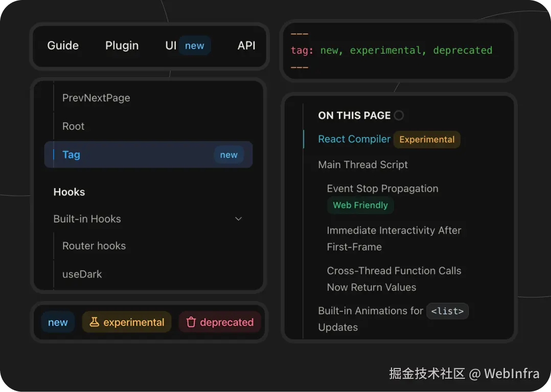Navigate to Main Thread Script section
The width and height of the screenshot is (551, 392).
pyautogui.click(x=363, y=165)
